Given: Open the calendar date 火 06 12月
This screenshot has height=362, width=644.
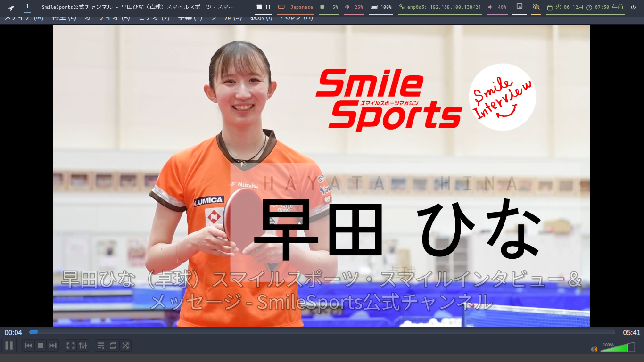Looking at the screenshot, I should click(x=565, y=7).
